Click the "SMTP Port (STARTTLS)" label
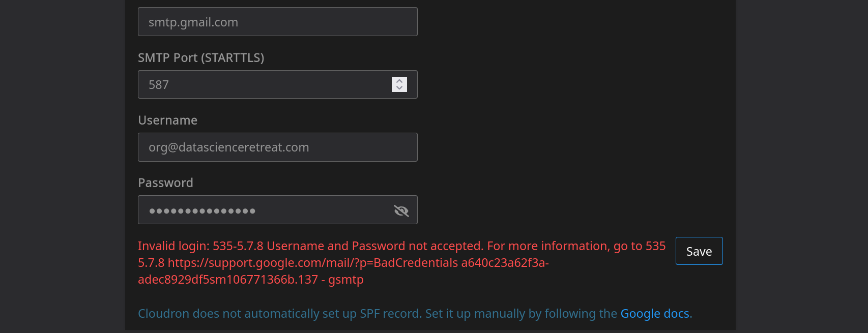The width and height of the screenshot is (868, 333). pyautogui.click(x=200, y=58)
